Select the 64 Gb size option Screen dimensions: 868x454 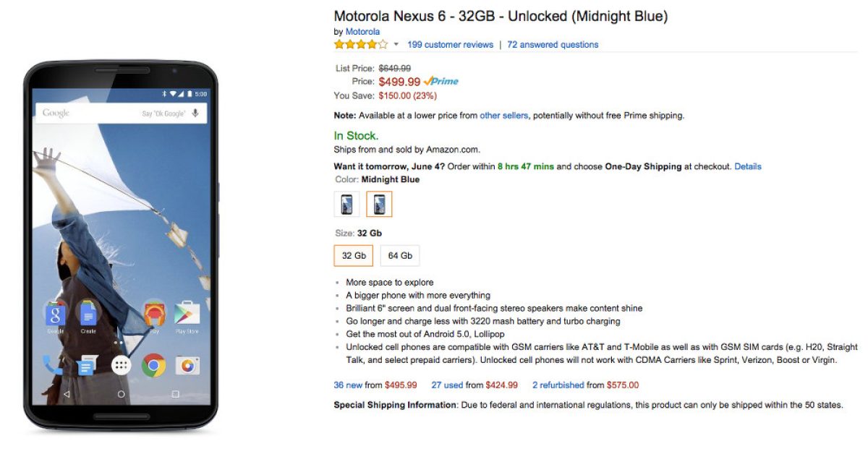click(x=400, y=256)
